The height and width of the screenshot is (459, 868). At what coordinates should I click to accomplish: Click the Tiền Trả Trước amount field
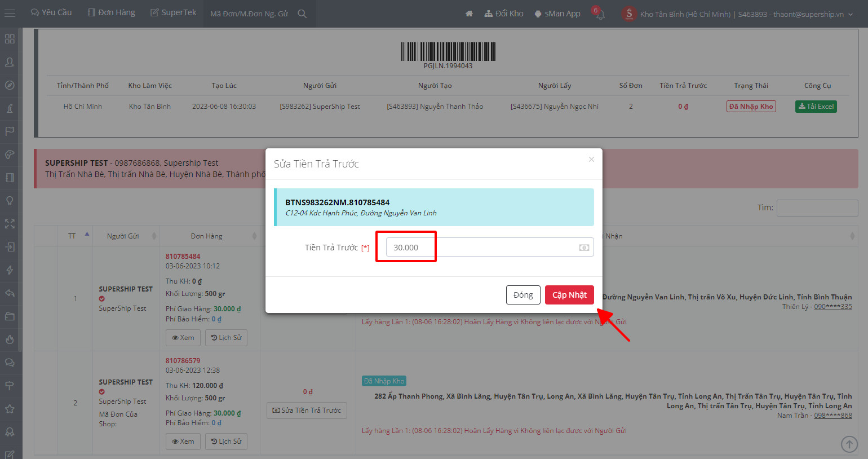(x=490, y=248)
